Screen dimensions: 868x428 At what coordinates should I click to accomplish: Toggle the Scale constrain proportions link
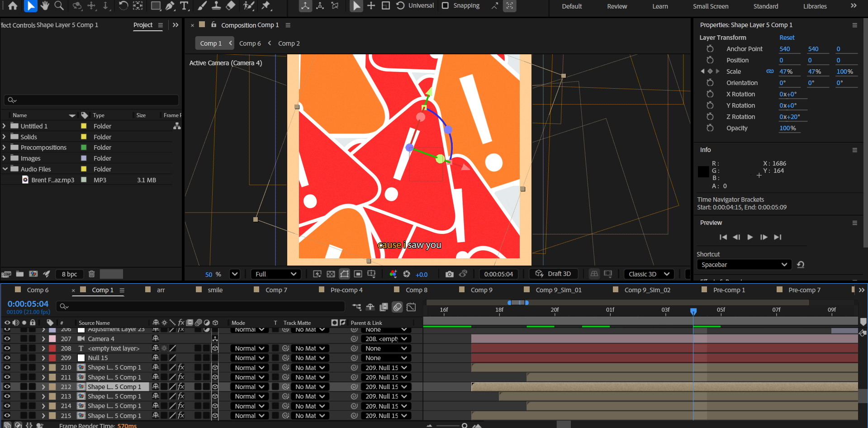pos(769,71)
